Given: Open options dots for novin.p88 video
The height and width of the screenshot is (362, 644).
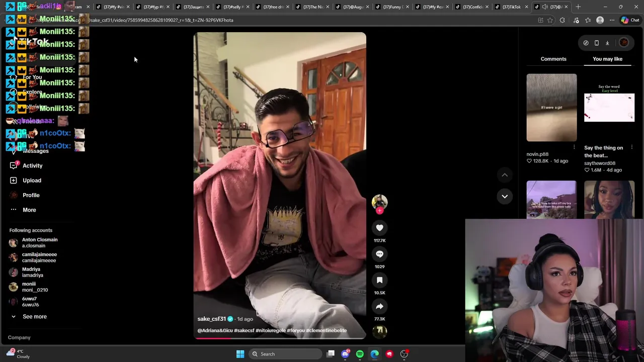Looking at the screenshot, I should point(574,147).
